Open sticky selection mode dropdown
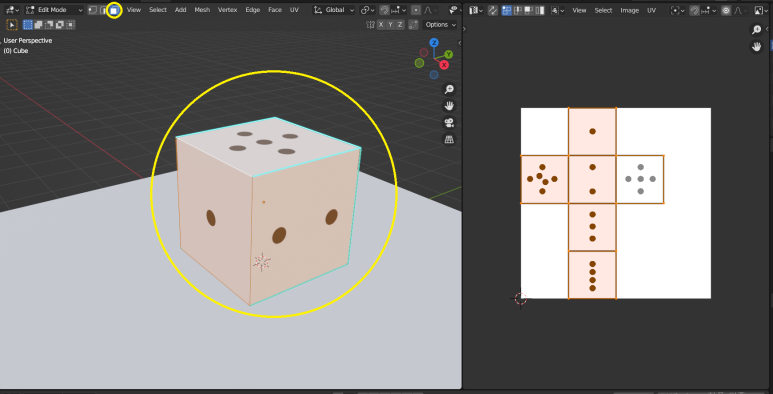Image resolution: width=773 pixels, height=394 pixels. point(558,10)
